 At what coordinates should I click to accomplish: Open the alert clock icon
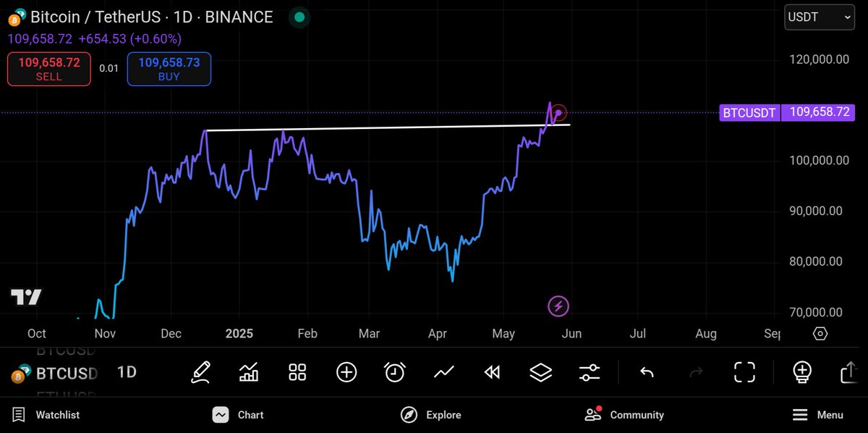tap(395, 372)
